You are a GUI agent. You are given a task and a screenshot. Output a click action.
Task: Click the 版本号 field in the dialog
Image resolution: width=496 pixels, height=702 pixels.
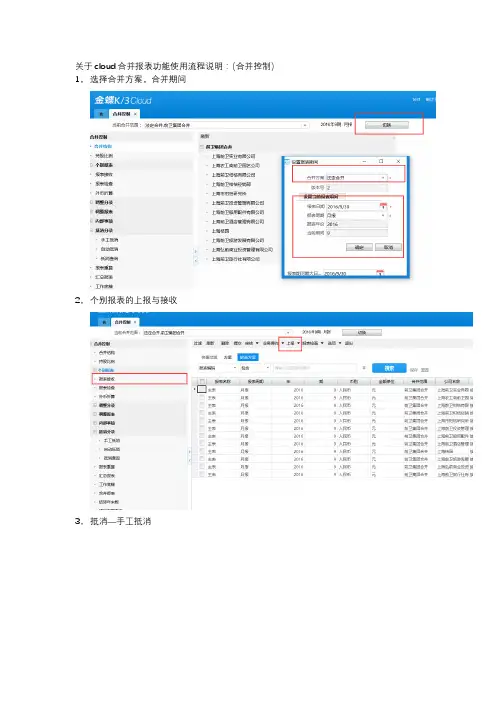pos(356,188)
